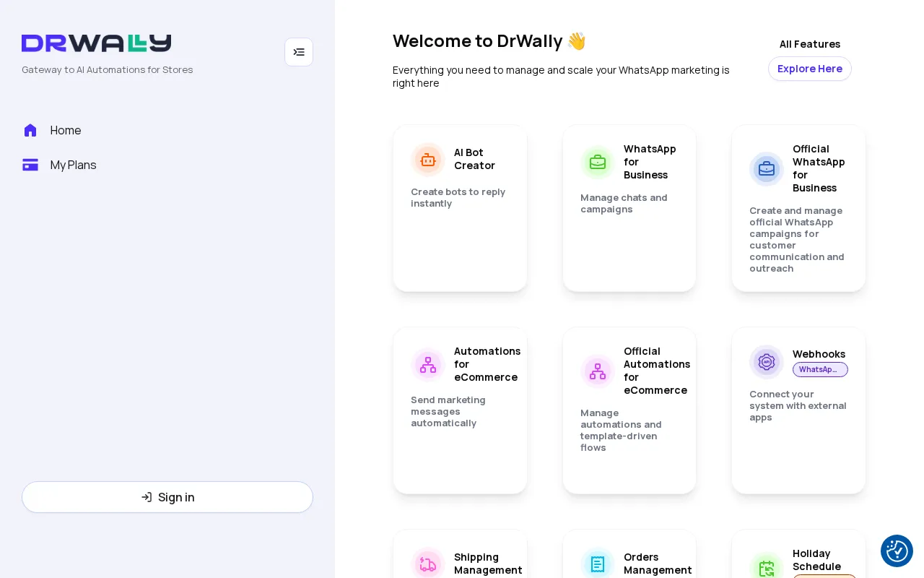
Task: Click the Orders Management document icon
Action: point(598,564)
